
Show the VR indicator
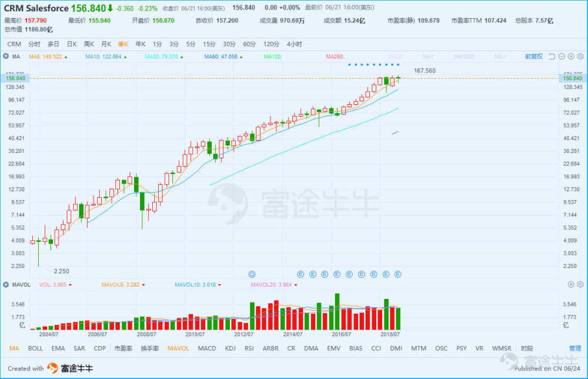click(479, 348)
